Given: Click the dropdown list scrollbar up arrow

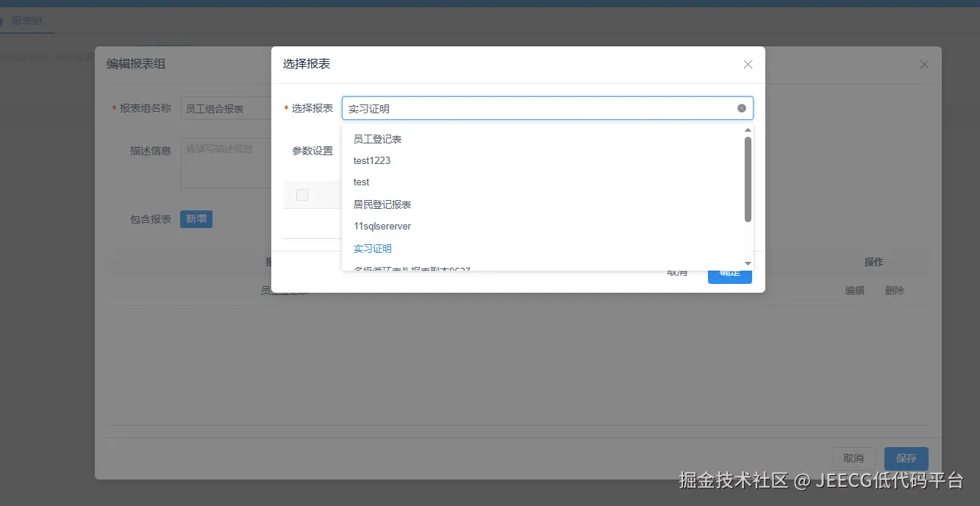Looking at the screenshot, I should click(748, 130).
